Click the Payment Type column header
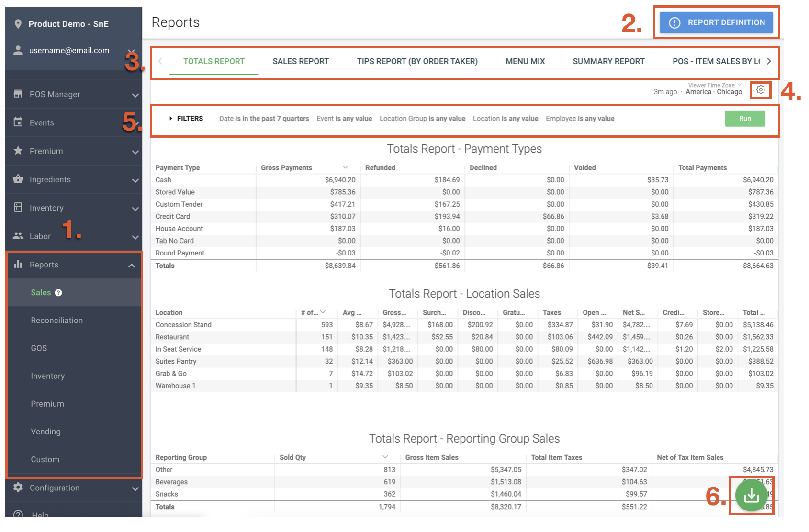 (x=178, y=167)
